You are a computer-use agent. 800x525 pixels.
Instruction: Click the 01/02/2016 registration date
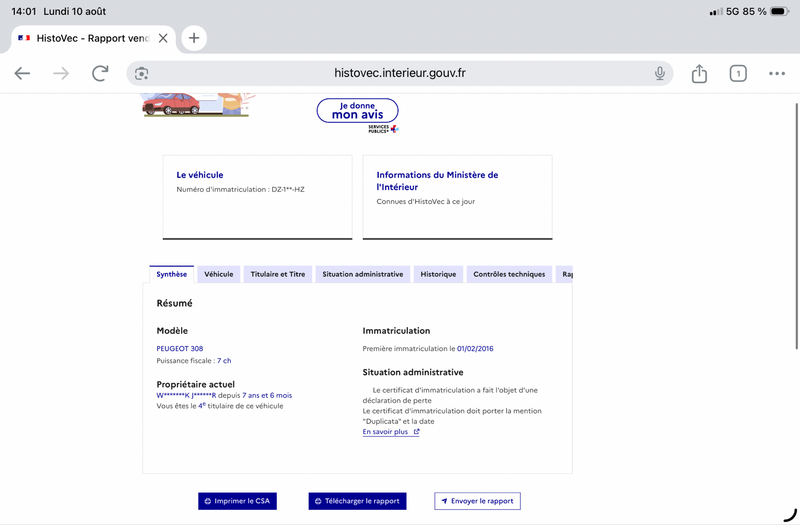pos(475,348)
